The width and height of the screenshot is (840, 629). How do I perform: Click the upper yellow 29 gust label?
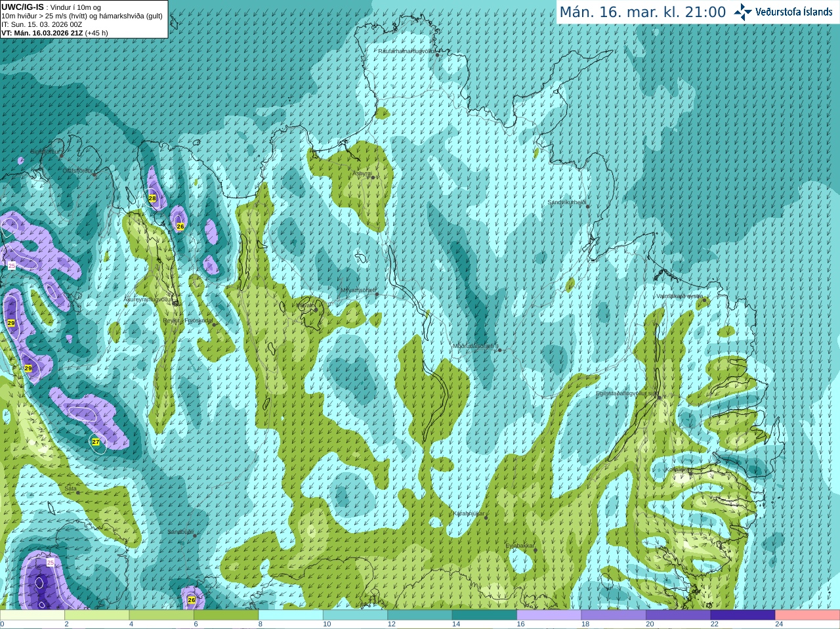click(11, 323)
